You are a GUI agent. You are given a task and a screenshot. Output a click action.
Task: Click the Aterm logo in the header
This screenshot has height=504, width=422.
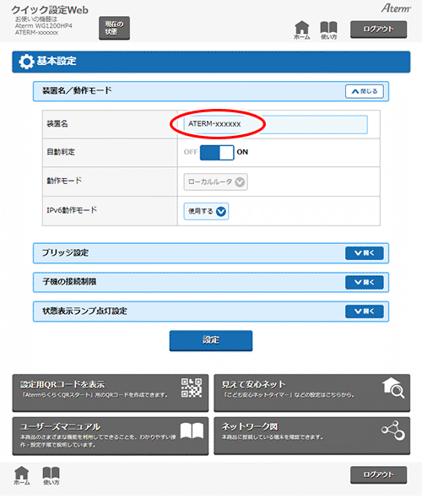(396, 8)
